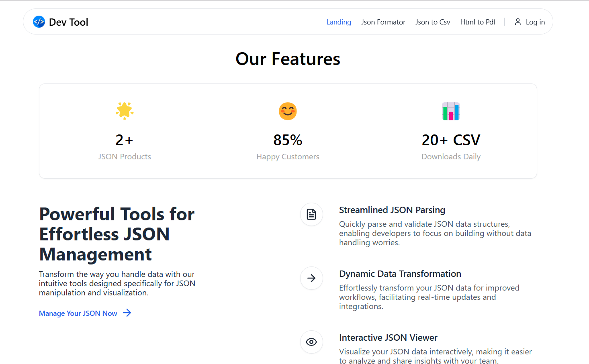Click the user profile icon near Log in
The image size is (589, 364).
518,22
